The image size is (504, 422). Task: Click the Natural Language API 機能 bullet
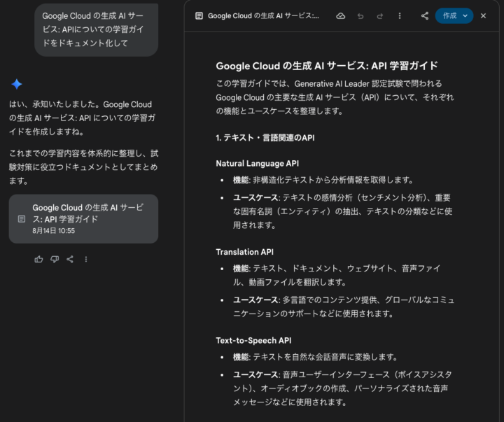[323, 180]
